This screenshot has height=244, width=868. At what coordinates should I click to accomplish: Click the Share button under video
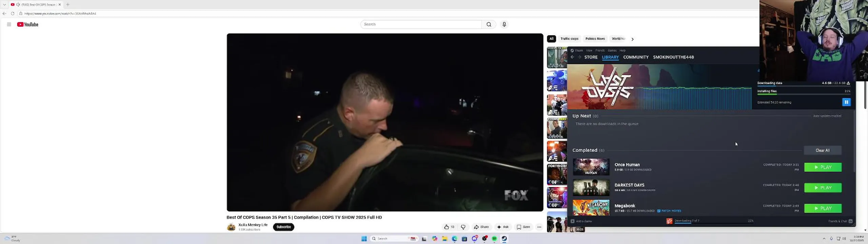point(481,227)
